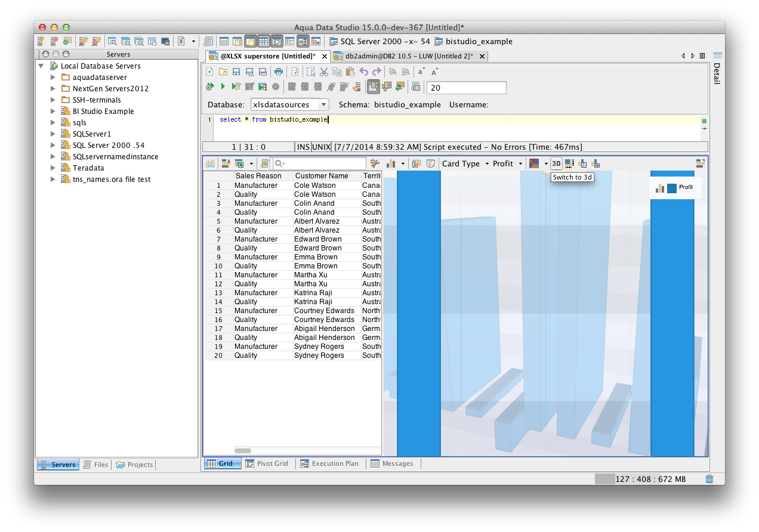The height and width of the screenshot is (532, 759).
Task: Click the results search field
Action: [x=319, y=163]
